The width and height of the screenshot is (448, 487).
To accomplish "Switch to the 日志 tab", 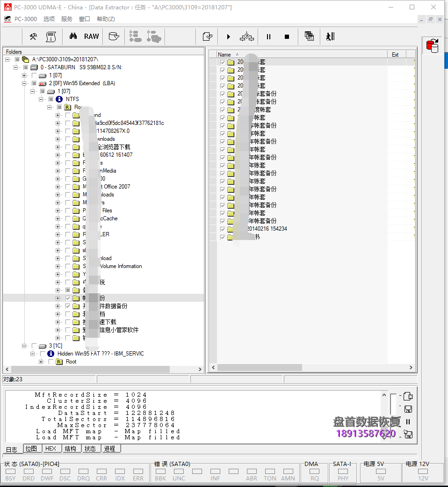I will click(x=12, y=450).
